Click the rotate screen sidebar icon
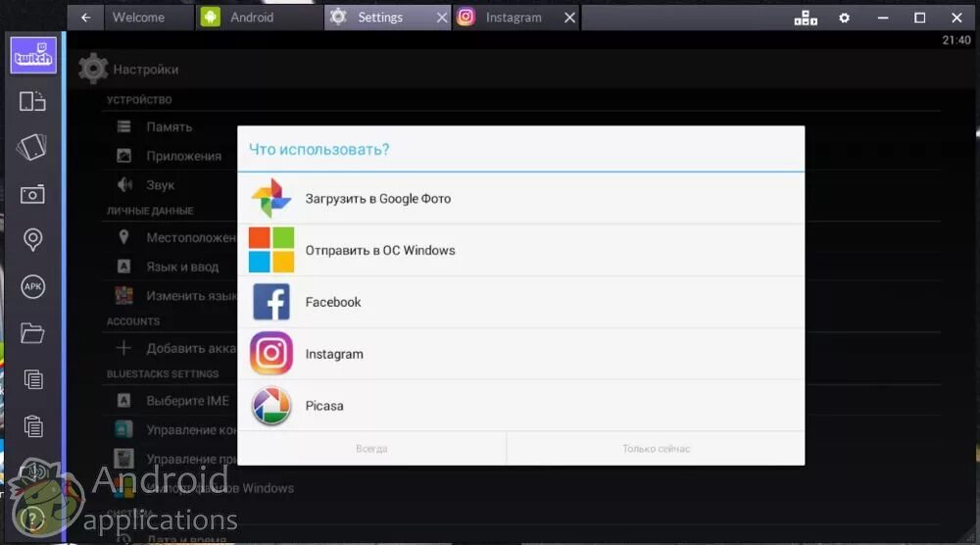Screen dimensions: 980x545 click(32, 101)
